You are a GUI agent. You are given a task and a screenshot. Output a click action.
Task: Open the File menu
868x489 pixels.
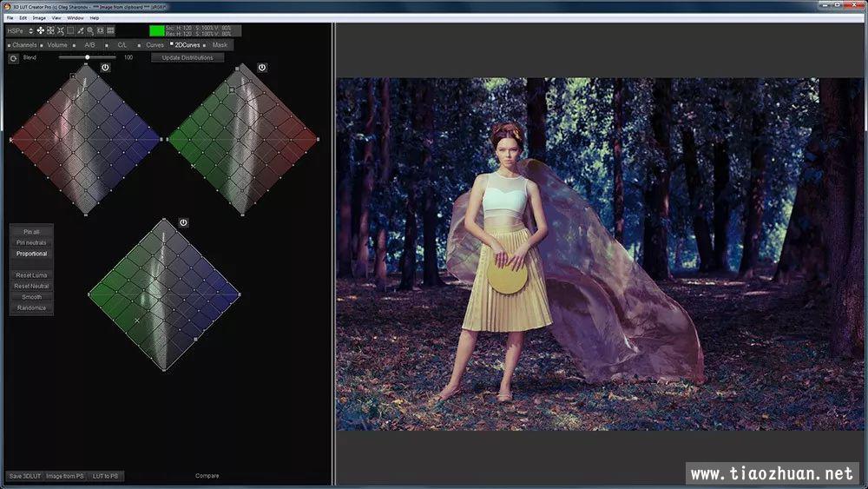point(10,17)
